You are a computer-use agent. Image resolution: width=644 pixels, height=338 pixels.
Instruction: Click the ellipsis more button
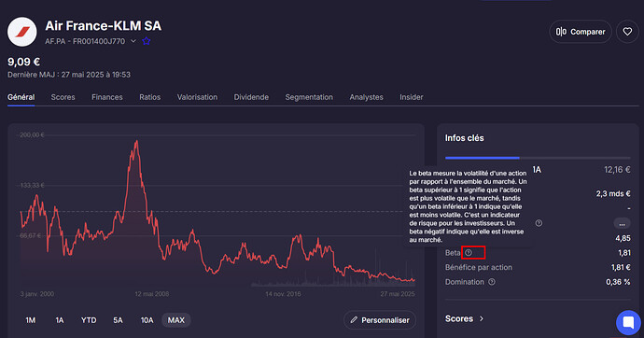coord(622,224)
